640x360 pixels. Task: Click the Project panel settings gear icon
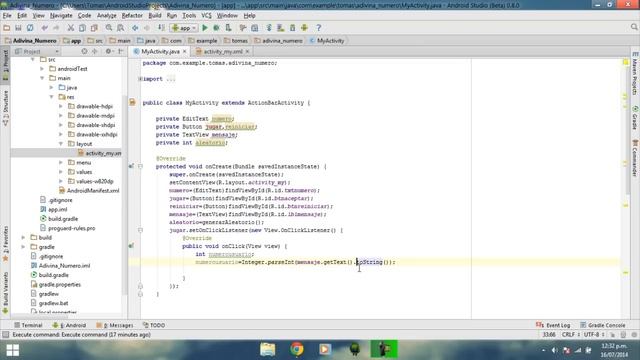pos(108,51)
